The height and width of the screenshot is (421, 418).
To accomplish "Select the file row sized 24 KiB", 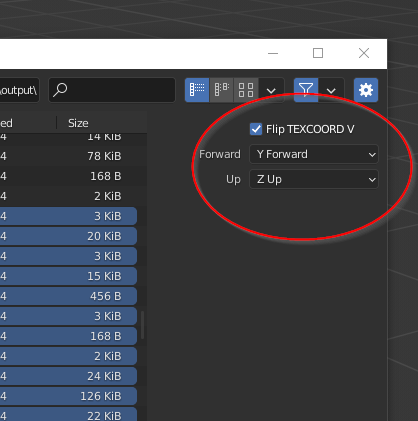I will click(x=68, y=376).
